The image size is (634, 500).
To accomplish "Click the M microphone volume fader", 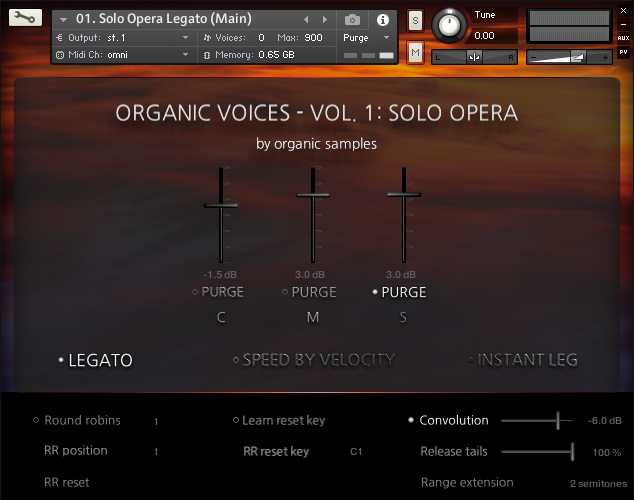I will pyautogui.click(x=313, y=195).
